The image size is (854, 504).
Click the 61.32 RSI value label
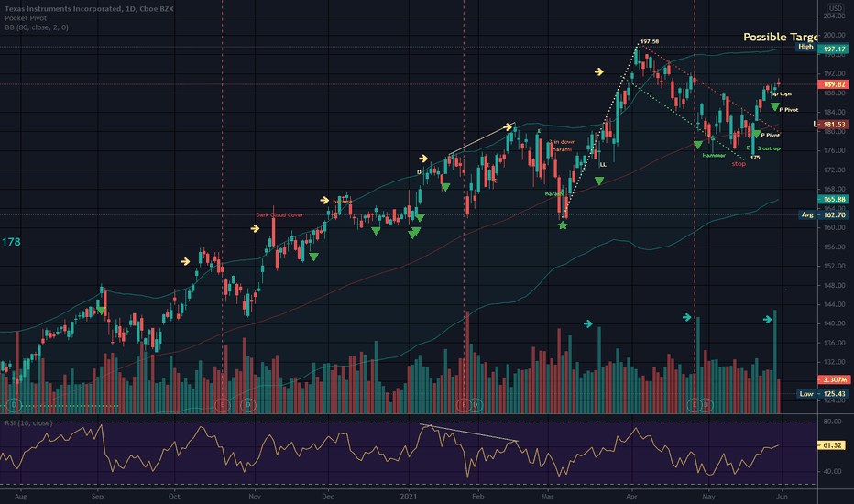[x=832, y=445]
